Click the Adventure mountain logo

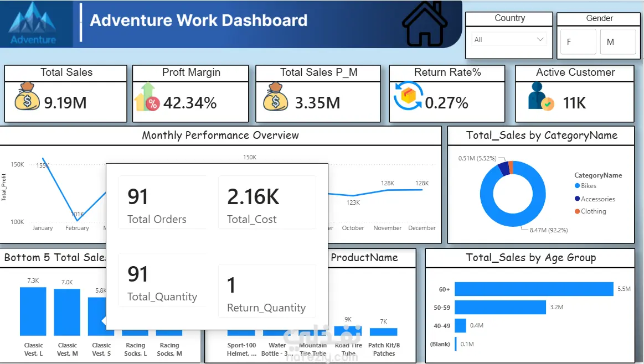coord(33,23)
